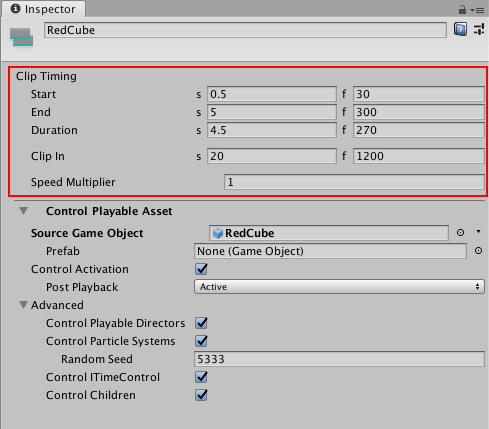Click the Speed Multiplier label

tap(73, 182)
